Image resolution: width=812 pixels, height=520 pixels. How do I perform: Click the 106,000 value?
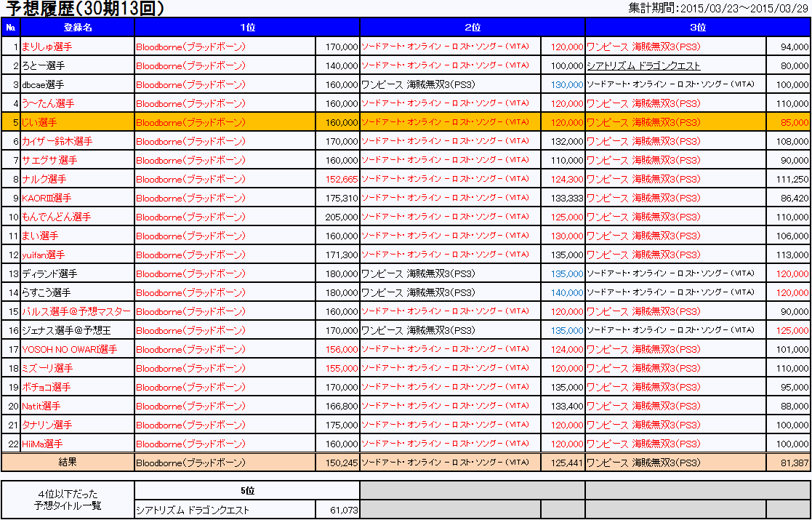coord(792,236)
